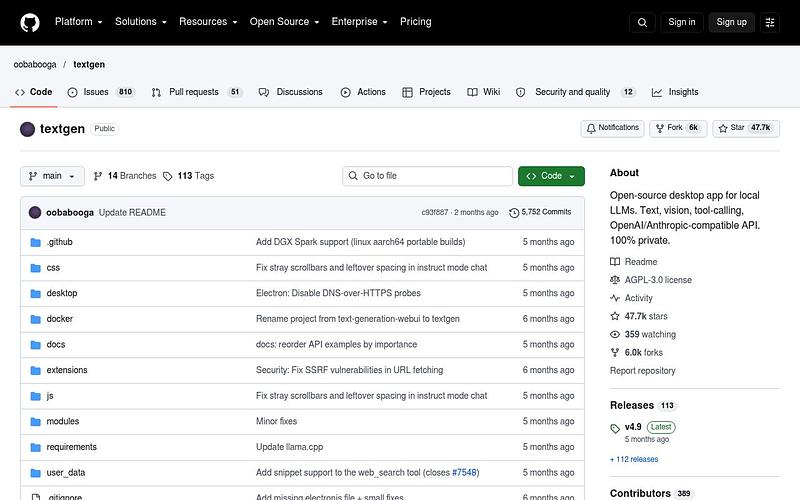The height and width of the screenshot is (500, 800).
Task: Open the #7548 issue link
Action: pyautogui.click(x=464, y=473)
